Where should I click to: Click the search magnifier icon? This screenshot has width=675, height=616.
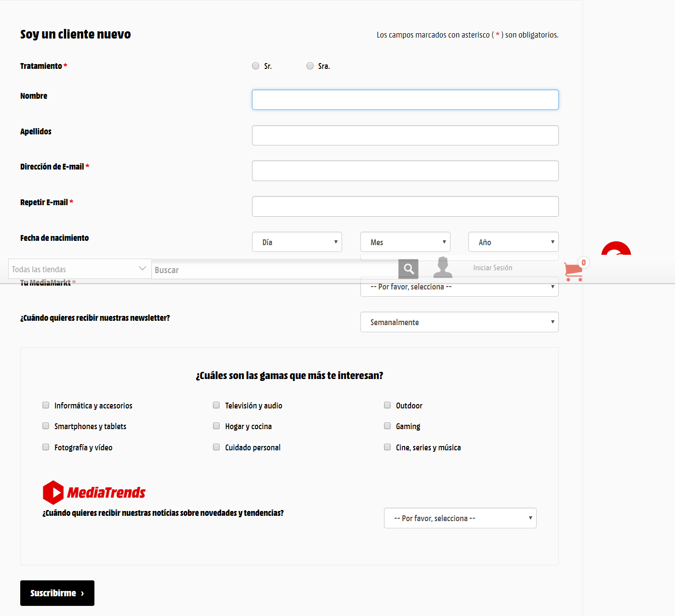pyautogui.click(x=409, y=269)
